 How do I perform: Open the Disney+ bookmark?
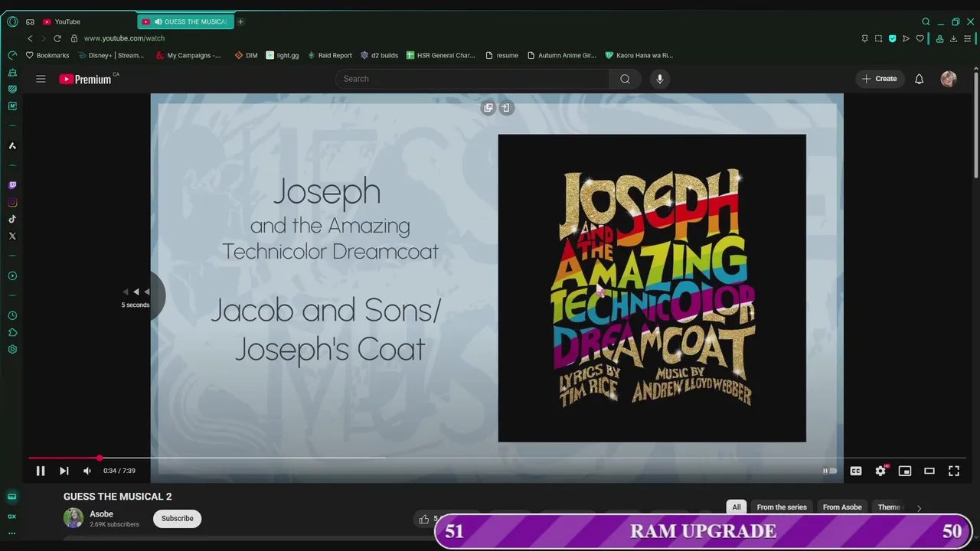(x=111, y=55)
